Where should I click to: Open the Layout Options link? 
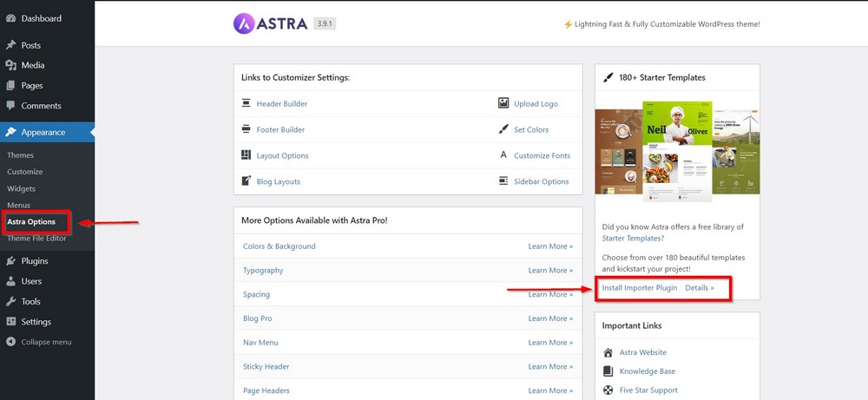(x=282, y=155)
